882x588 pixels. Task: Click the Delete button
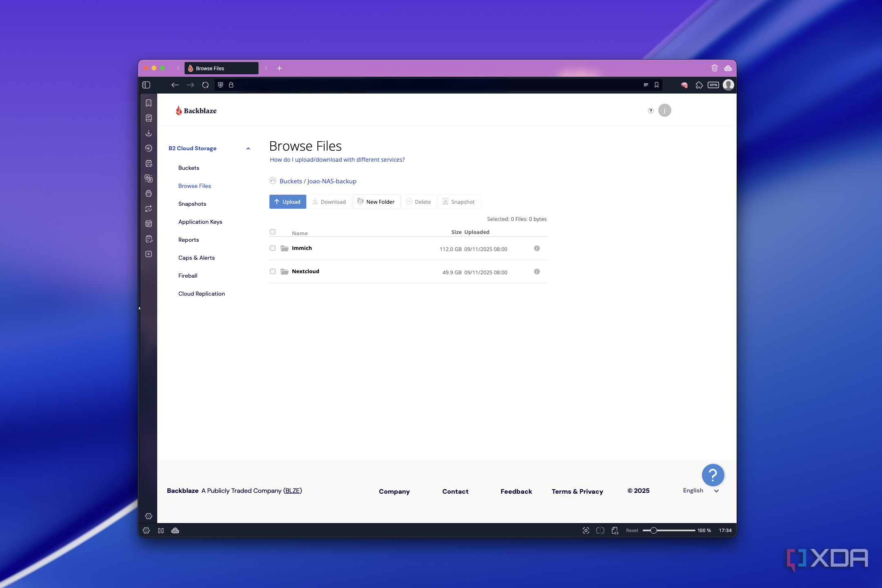419,202
